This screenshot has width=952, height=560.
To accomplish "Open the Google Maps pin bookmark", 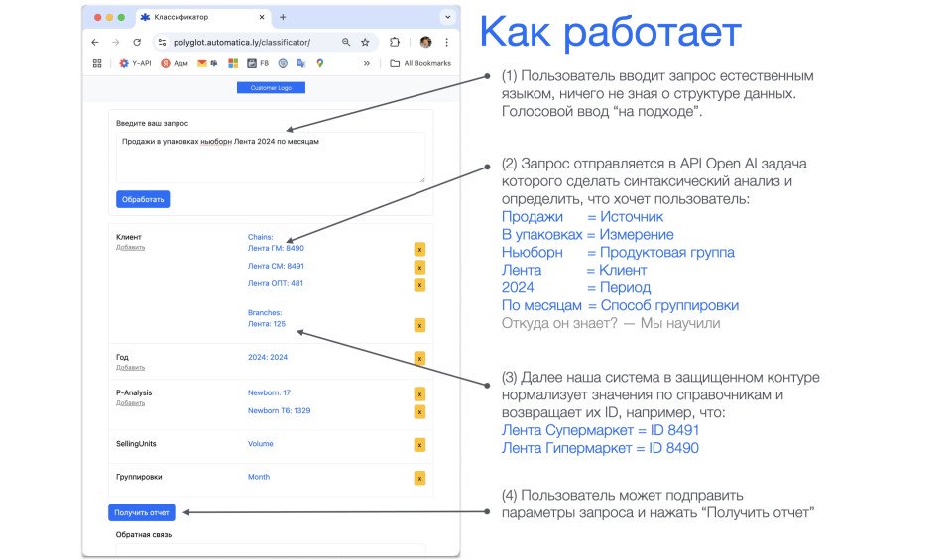I will (320, 63).
